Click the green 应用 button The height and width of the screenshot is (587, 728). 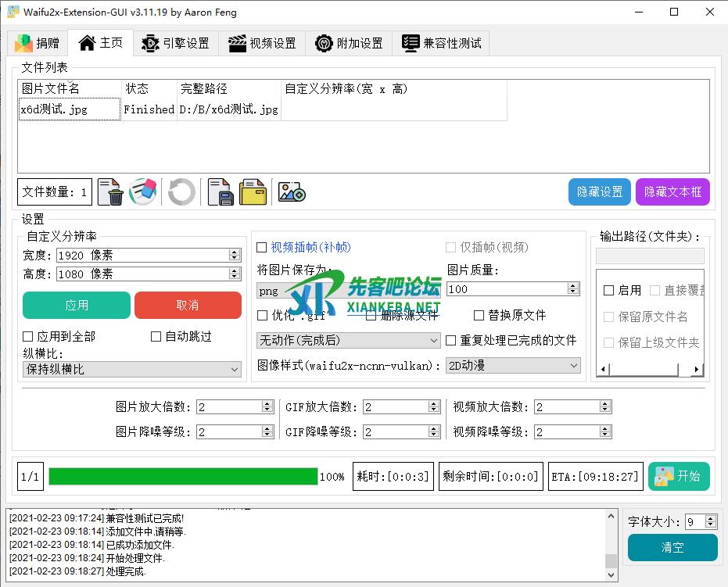pos(77,305)
